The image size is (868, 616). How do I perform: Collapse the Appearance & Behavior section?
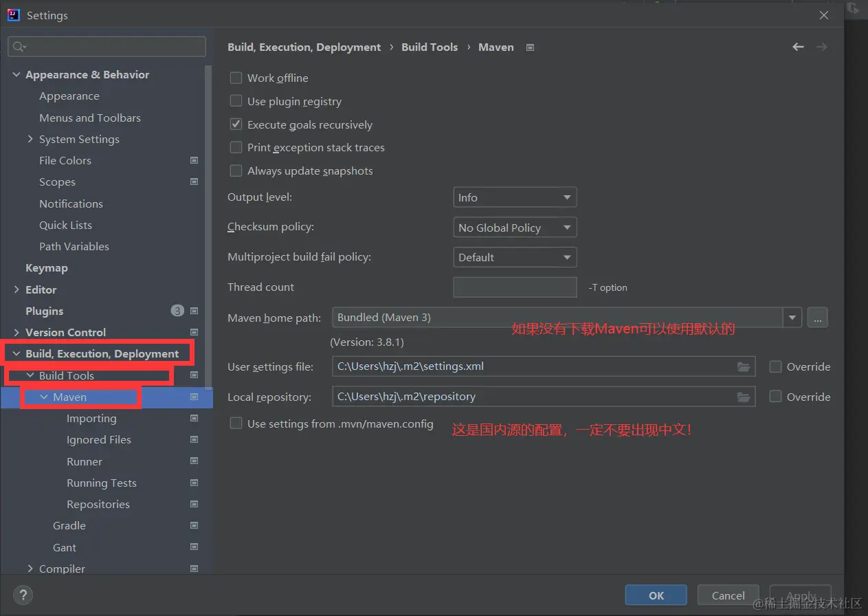(16, 74)
